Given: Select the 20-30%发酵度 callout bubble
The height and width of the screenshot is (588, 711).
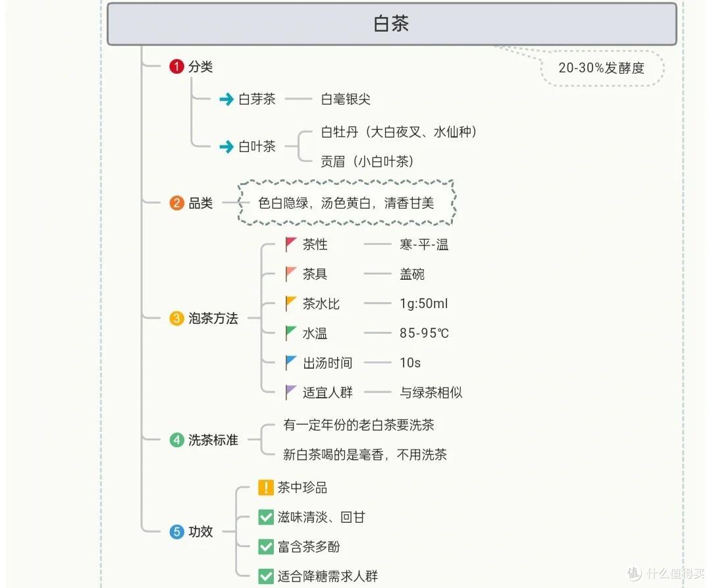Looking at the screenshot, I should 602,68.
